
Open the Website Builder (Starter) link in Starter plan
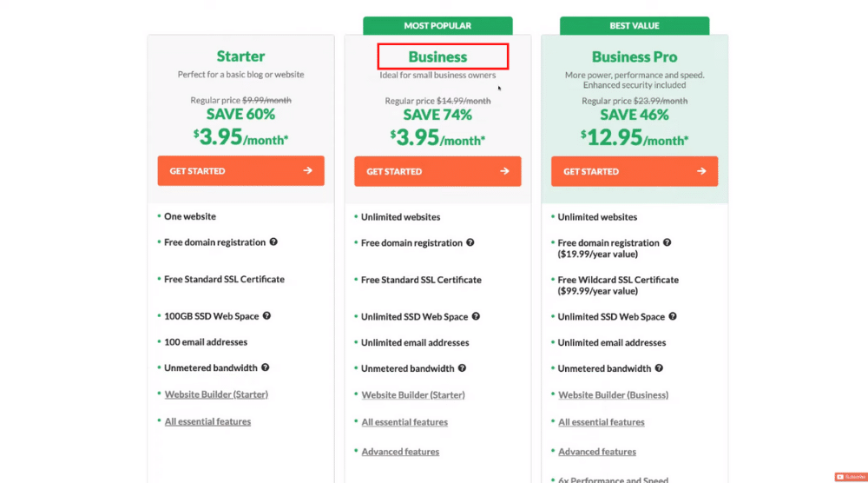(216, 394)
